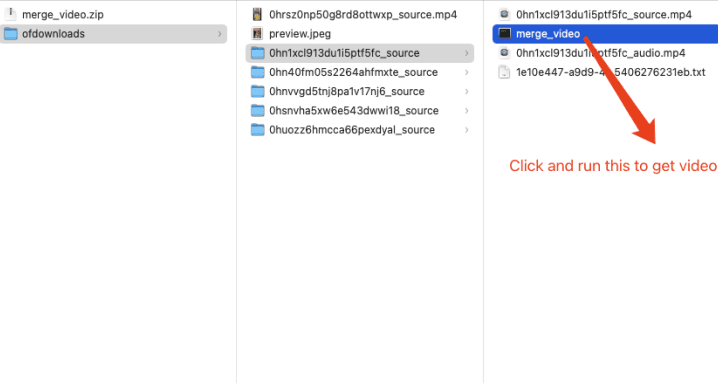Open the ofdownloads folder icon
The width and height of the screenshot is (718, 384).
[11, 34]
